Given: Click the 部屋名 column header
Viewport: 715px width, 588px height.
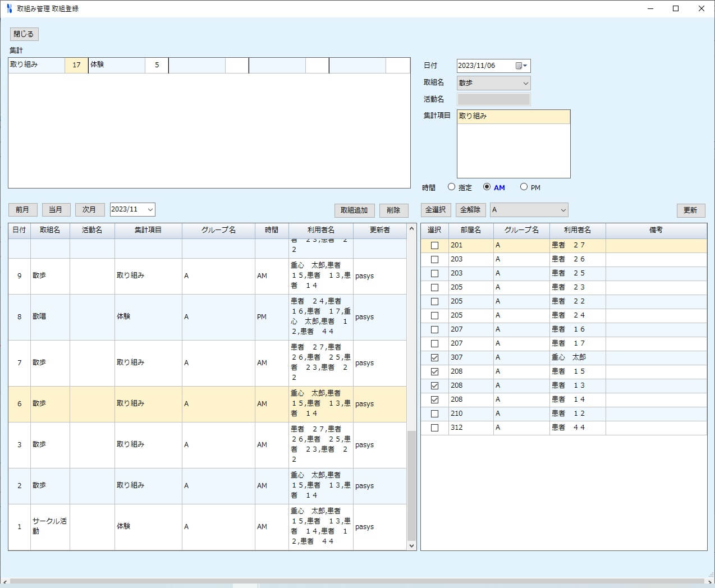Looking at the screenshot, I should pos(470,230).
